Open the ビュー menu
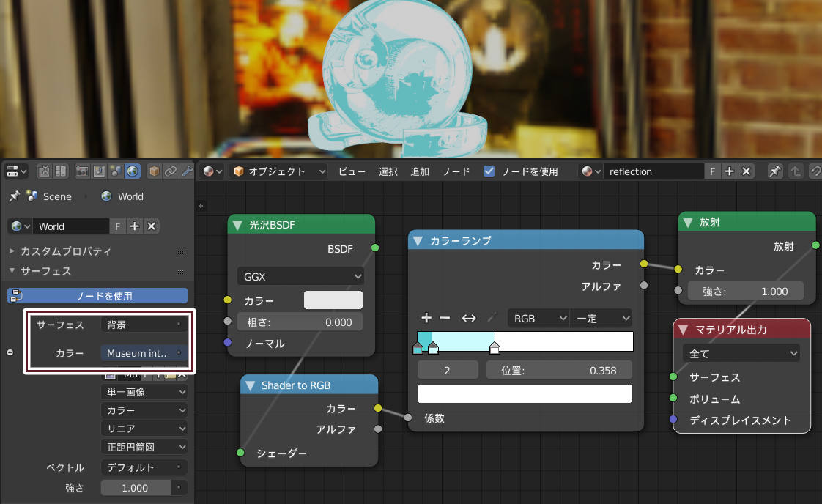 coord(352,171)
